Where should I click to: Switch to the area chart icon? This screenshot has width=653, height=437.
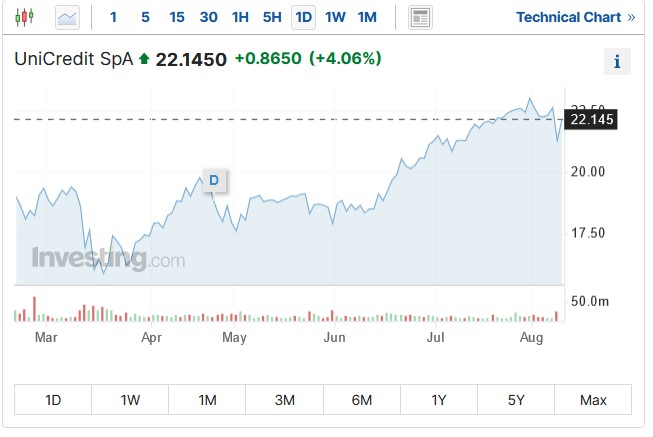pos(67,17)
